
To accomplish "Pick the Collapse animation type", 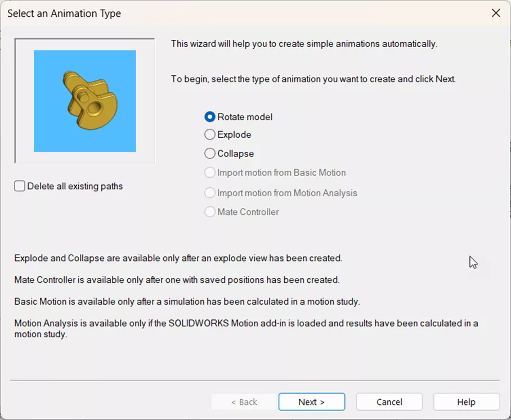I will [x=210, y=153].
